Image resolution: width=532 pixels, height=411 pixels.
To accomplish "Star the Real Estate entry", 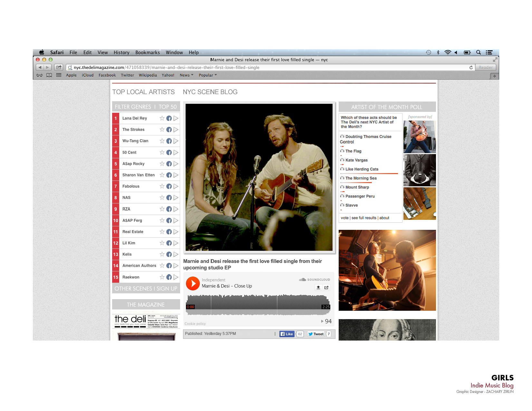I will click(162, 232).
